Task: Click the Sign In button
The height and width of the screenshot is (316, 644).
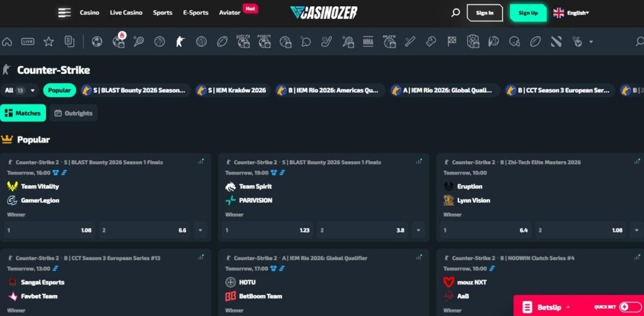Action: 485,13
